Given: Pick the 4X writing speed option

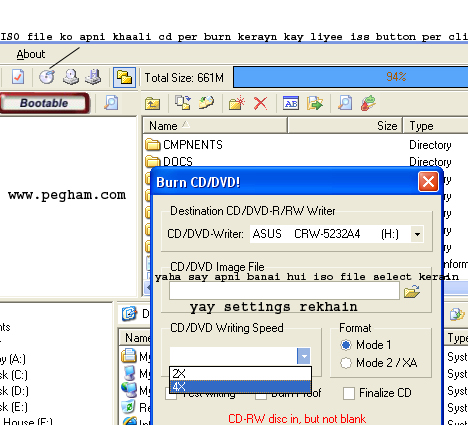Looking at the screenshot, I should coord(240,387).
